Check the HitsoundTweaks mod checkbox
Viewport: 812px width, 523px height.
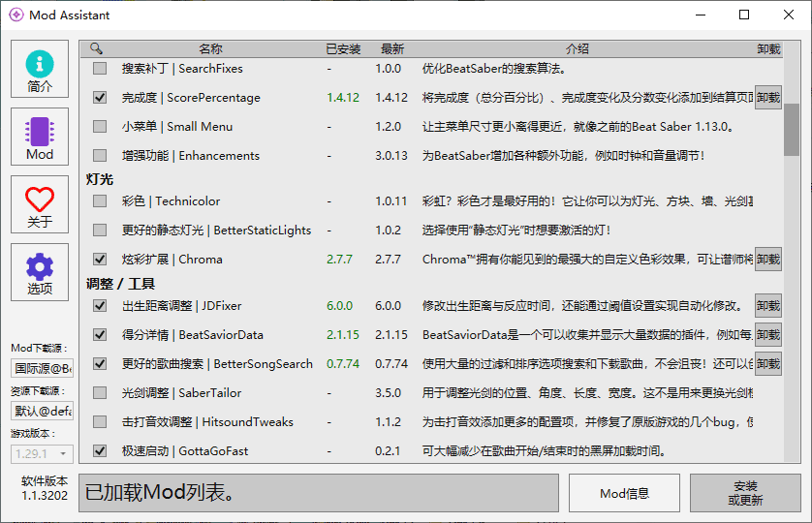pos(100,421)
